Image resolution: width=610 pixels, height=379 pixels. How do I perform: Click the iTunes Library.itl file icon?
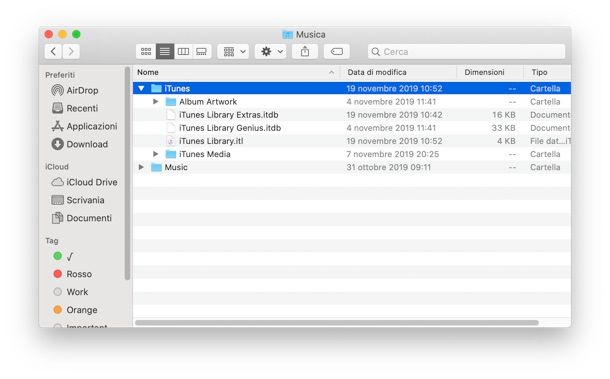(x=170, y=141)
